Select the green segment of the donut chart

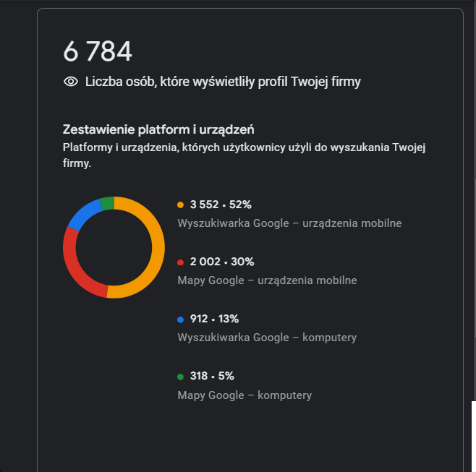pos(107,203)
